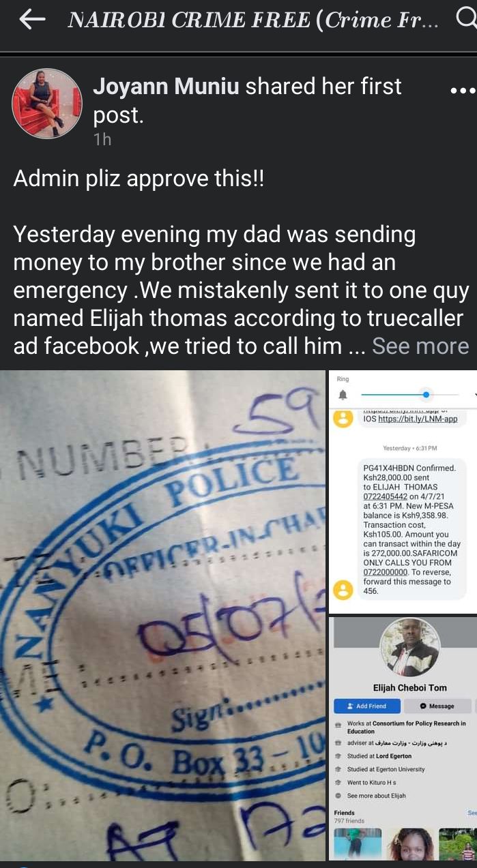Viewport: 477px width, 868px height.
Task: Adjust the ring volume slider
Action: 409,395
